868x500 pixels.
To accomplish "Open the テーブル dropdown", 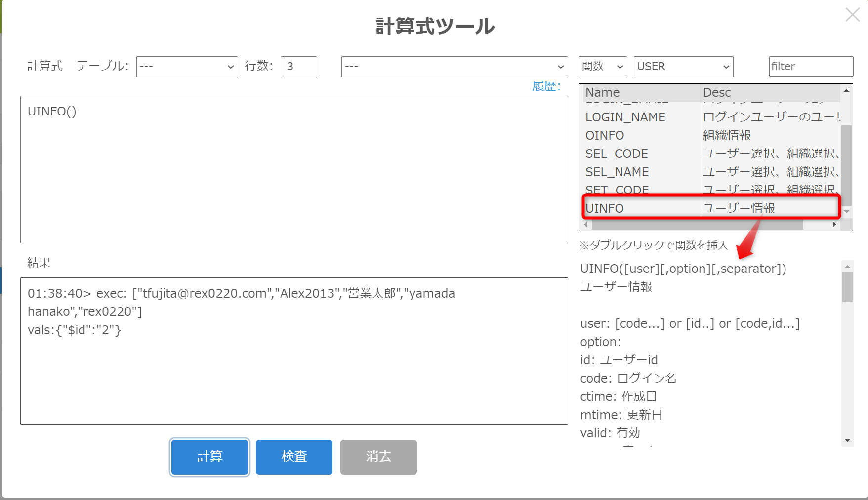I will [187, 67].
